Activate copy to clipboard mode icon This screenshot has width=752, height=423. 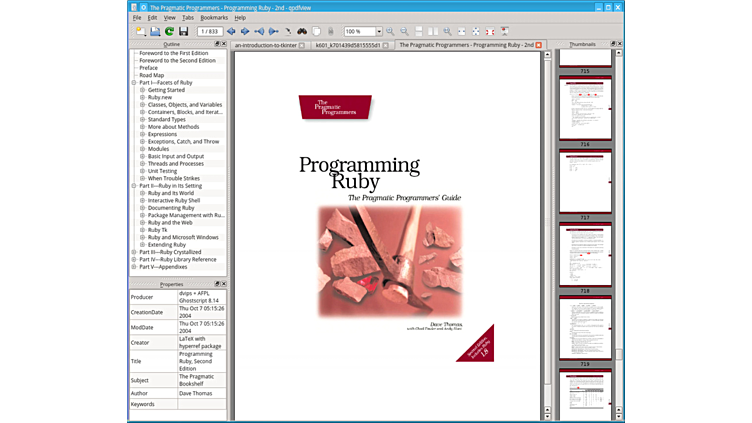coord(317,32)
